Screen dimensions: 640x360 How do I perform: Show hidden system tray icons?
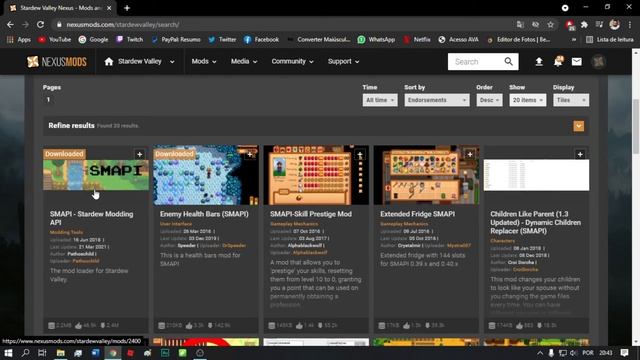click(540, 353)
